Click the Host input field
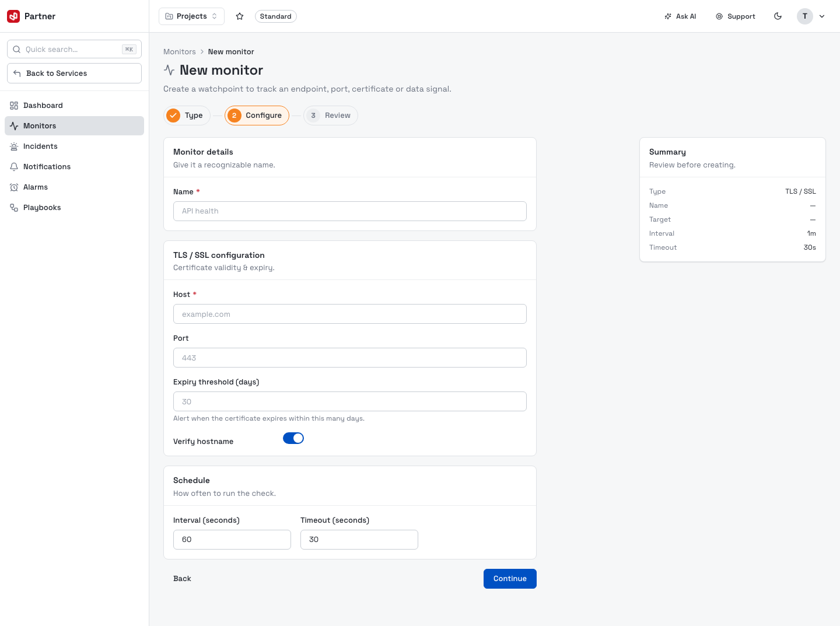Screen dimensions: 840x626 [350, 314]
